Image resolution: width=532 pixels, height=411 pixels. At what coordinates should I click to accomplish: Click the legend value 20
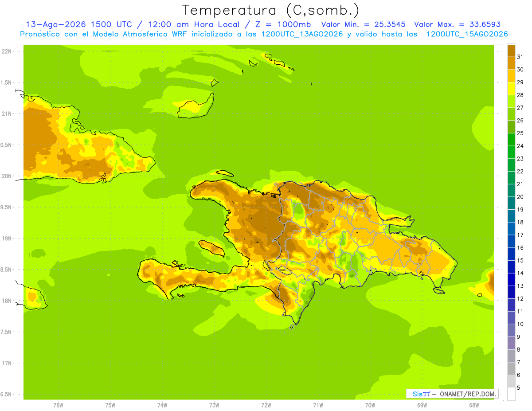click(520, 197)
